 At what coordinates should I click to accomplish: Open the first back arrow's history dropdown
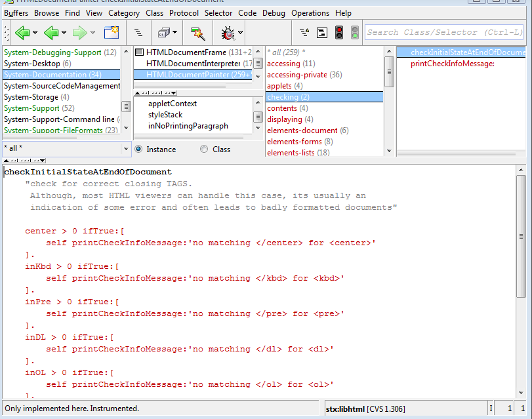35,33
